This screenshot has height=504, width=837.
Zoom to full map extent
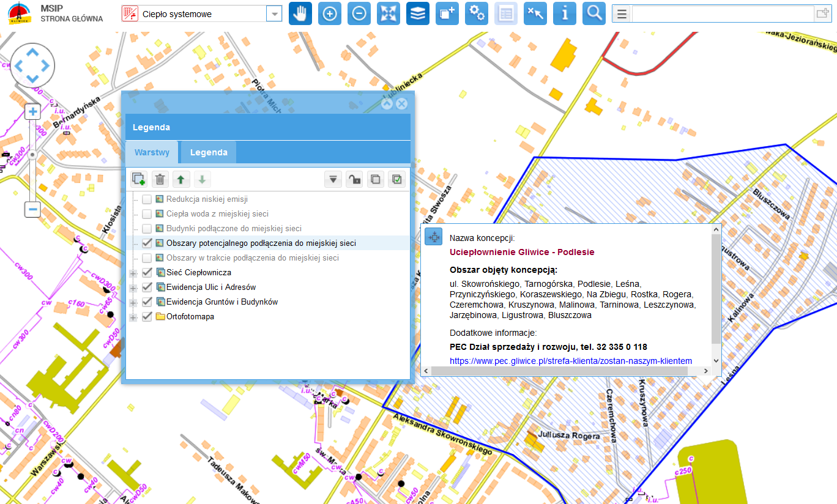point(388,13)
